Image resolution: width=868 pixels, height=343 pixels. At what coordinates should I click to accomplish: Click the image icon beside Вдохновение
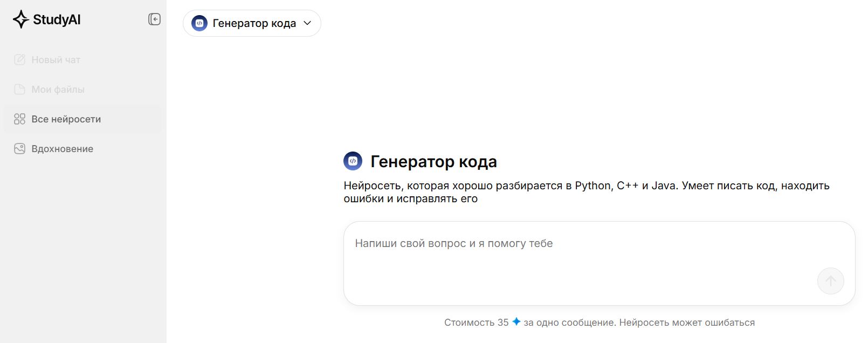pos(19,148)
